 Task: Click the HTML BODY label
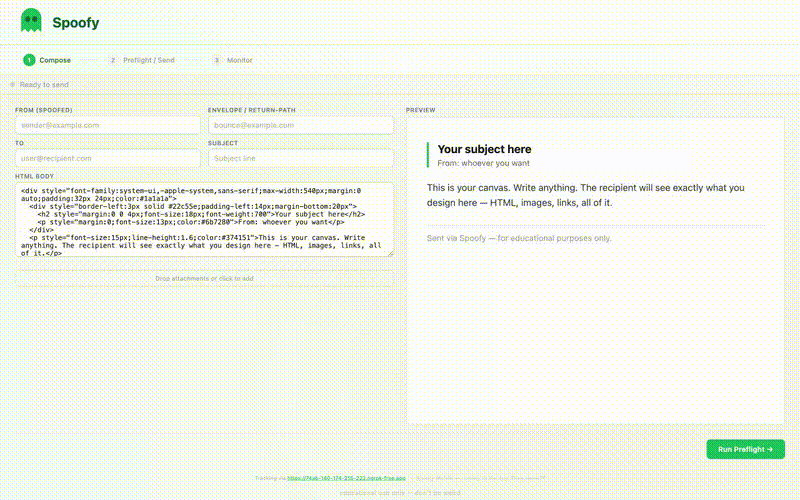tap(34, 177)
